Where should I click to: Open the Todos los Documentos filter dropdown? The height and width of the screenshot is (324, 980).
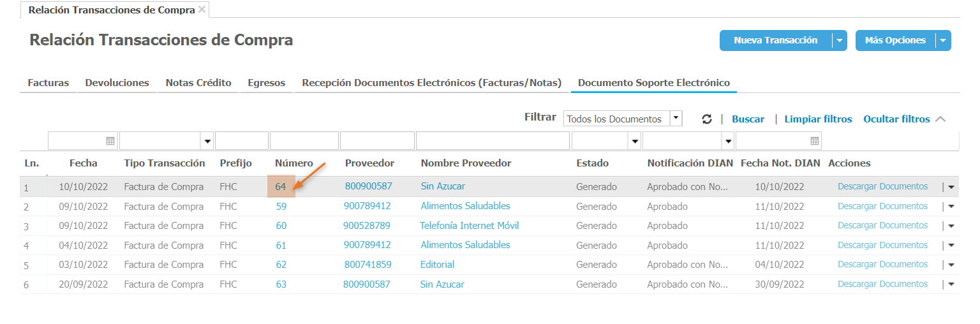click(x=676, y=119)
